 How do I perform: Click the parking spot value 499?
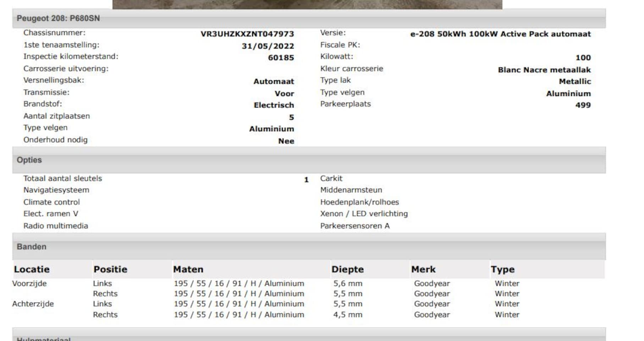583,105
